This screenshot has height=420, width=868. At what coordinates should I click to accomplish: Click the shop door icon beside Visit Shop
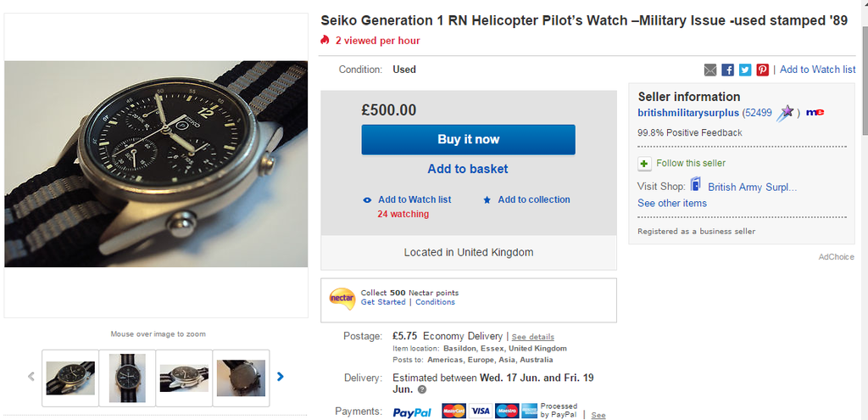tap(696, 185)
